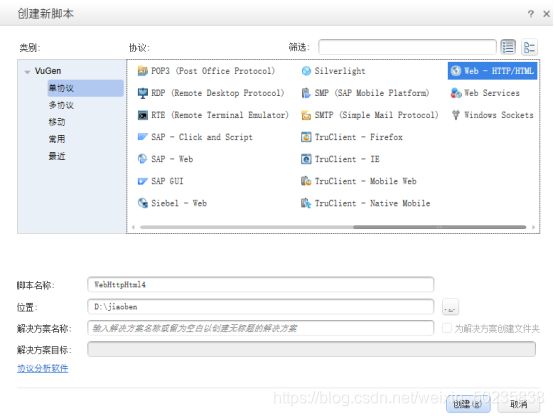Open browse button next to 位置 field
The height and width of the screenshot is (416, 554).
pyautogui.click(x=450, y=307)
